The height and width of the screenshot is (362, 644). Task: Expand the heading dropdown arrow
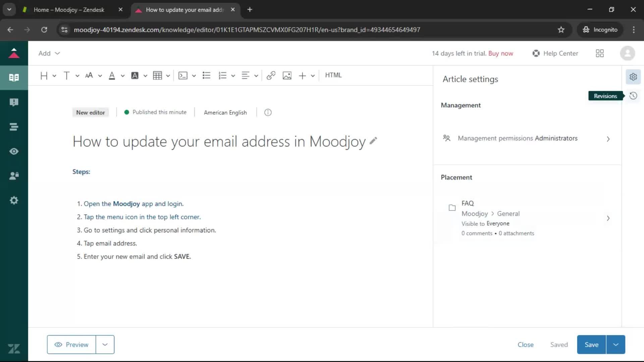[54, 76]
